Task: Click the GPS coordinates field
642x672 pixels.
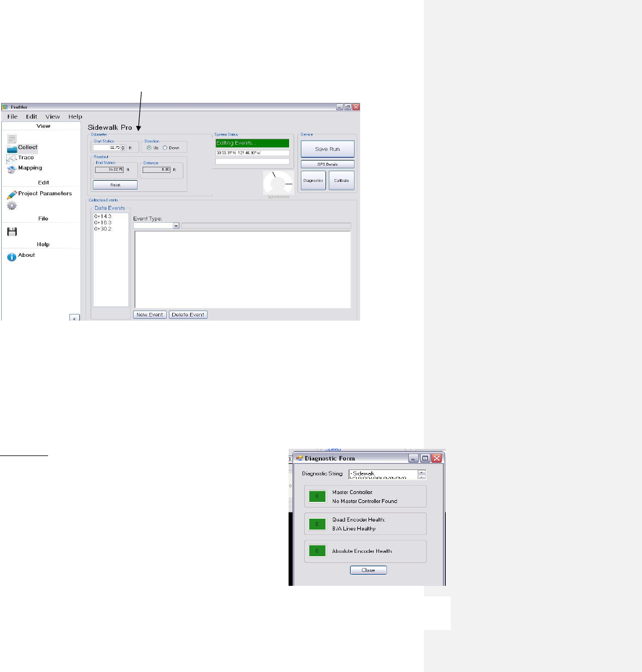Action: (x=252, y=153)
